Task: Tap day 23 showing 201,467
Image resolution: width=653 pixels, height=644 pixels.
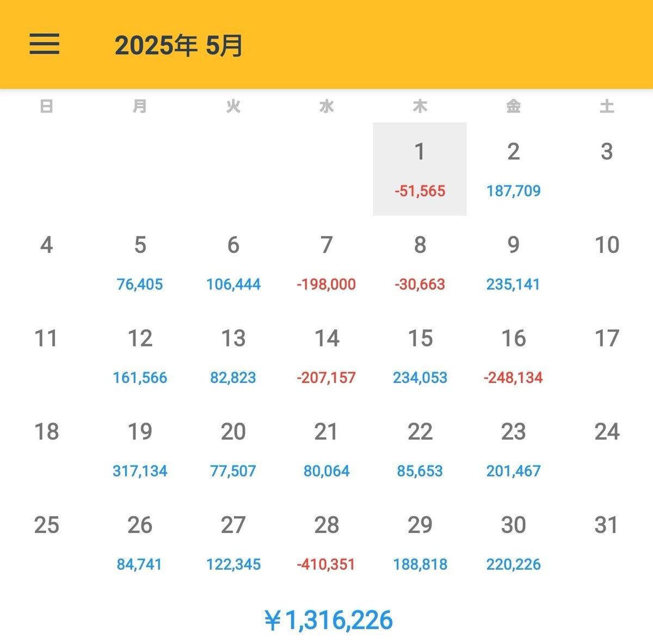Action: [513, 450]
